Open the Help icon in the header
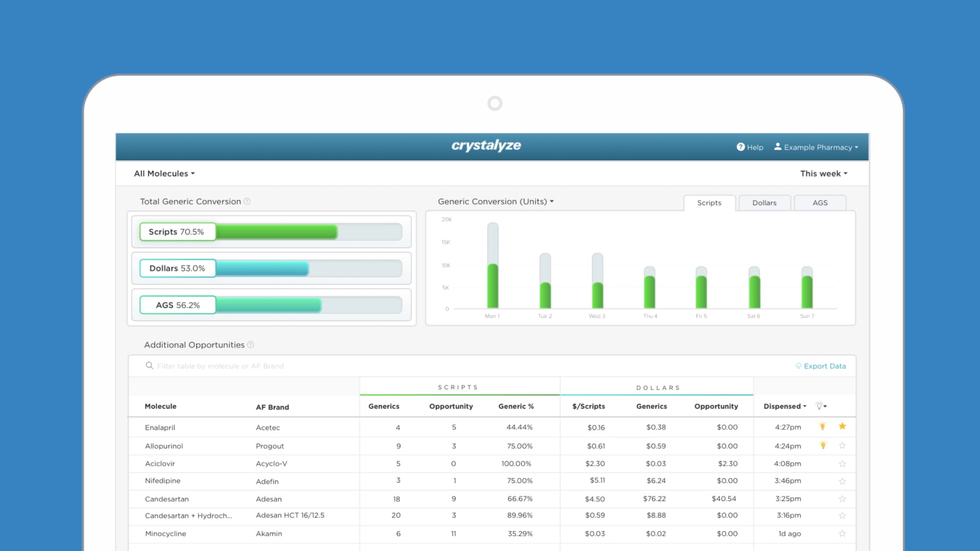This screenshot has height=551, width=980. 741,147
